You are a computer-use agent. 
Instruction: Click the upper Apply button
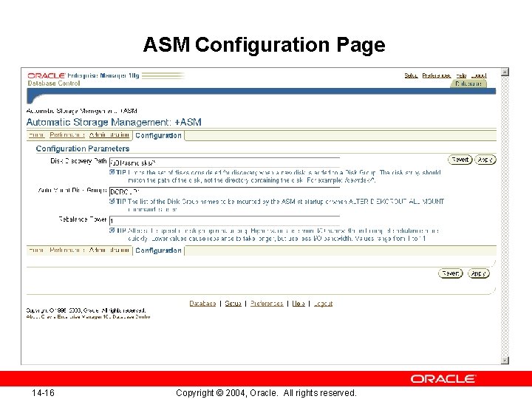pos(485,160)
